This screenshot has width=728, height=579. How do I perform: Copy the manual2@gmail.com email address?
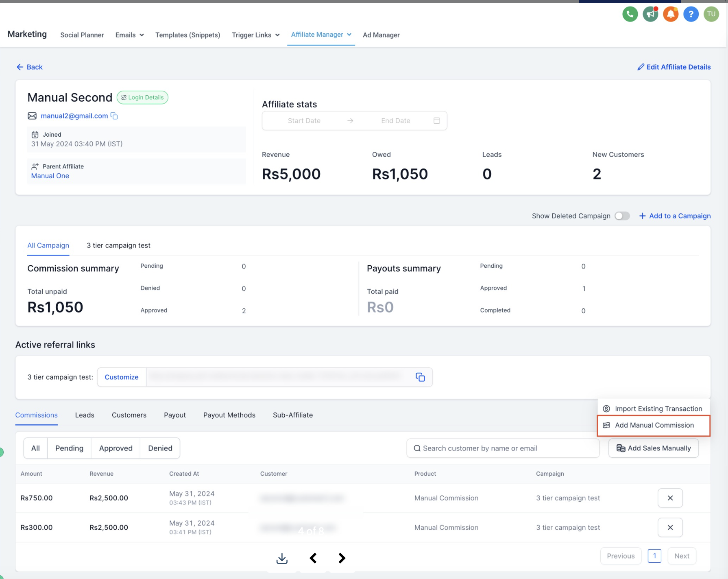tap(114, 116)
